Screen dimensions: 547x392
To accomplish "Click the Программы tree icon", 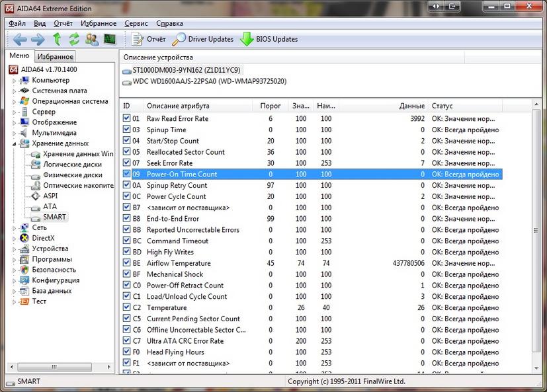I will point(24,260).
